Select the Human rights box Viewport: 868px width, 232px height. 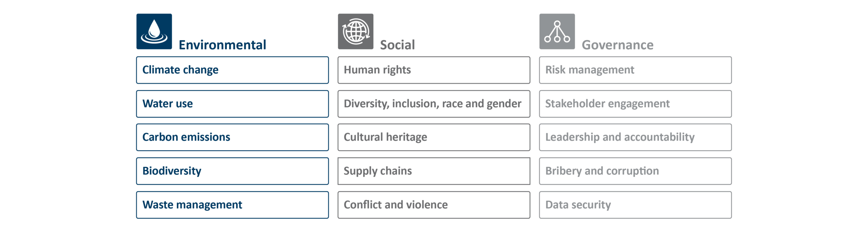coord(434,70)
